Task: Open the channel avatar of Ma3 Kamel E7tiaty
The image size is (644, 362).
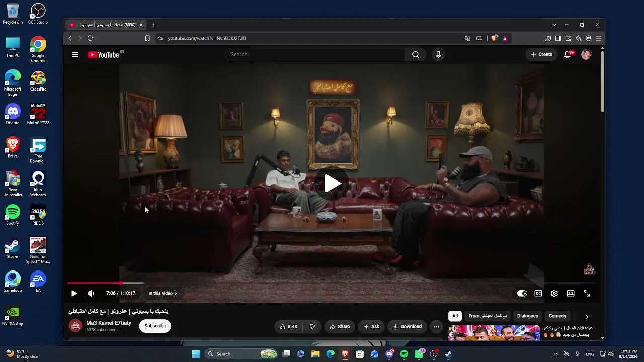Action: pyautogui.click(x=75, y=326)
